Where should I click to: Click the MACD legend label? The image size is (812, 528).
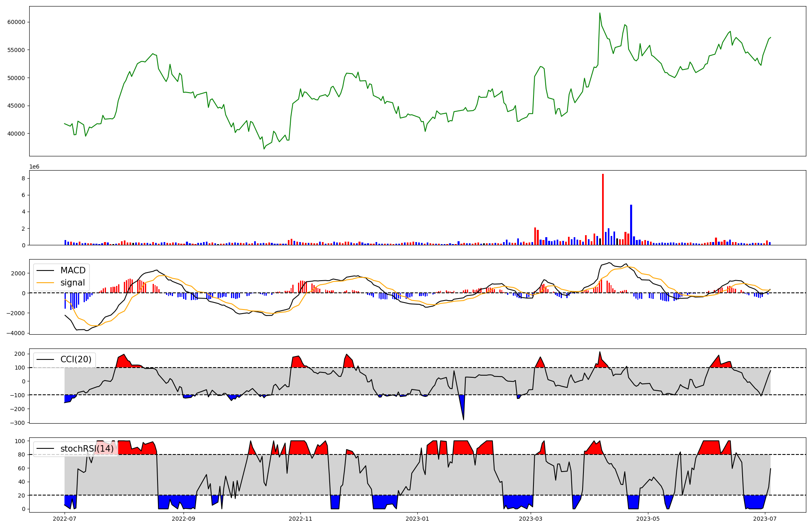(x=73, y=270)
